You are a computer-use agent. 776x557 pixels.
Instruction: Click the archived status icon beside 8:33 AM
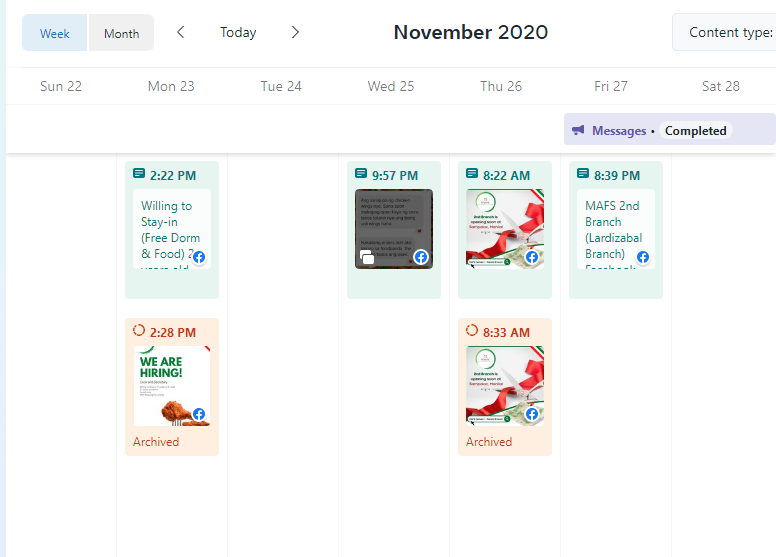[x=472, y=330]
